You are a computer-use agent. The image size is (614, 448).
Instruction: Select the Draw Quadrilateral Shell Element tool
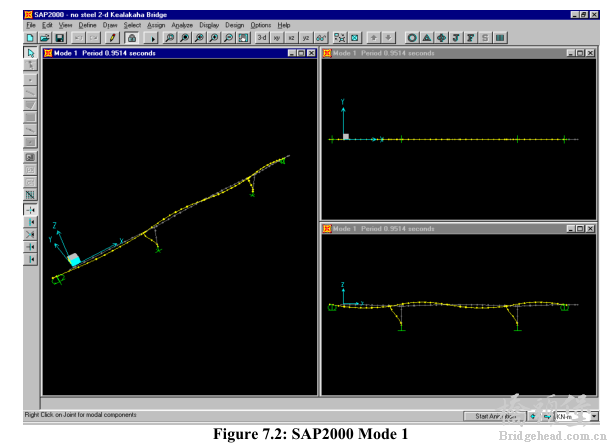click(x=31, y=105)
